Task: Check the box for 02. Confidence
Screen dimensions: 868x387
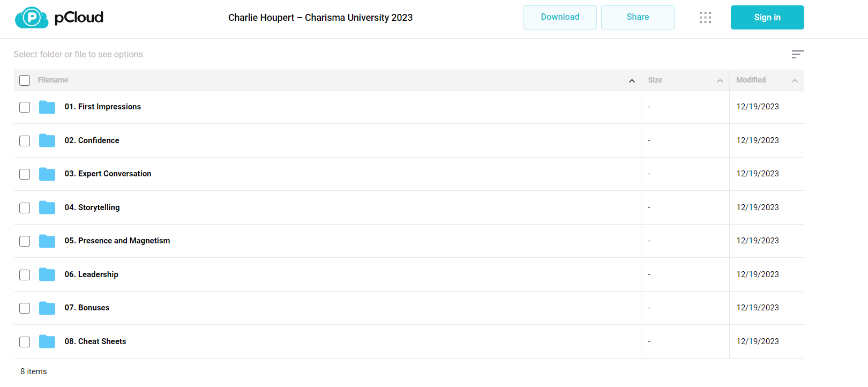Action: (25, 141)
